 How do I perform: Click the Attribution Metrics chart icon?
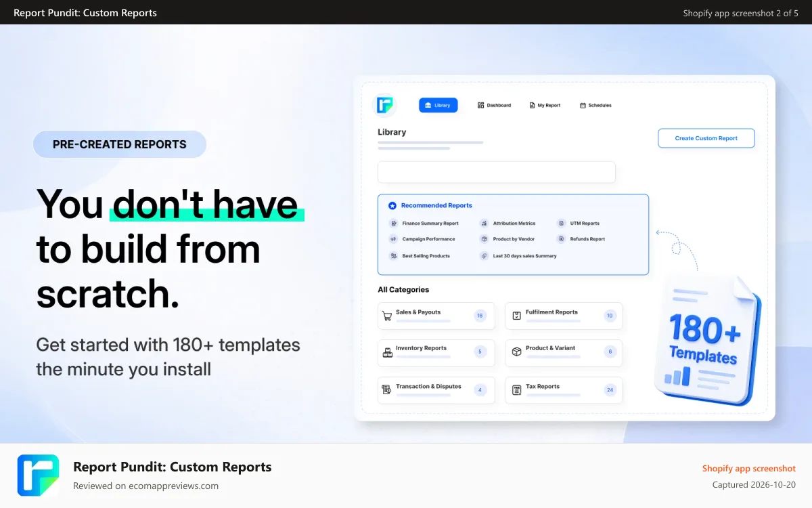click(484, 223)
